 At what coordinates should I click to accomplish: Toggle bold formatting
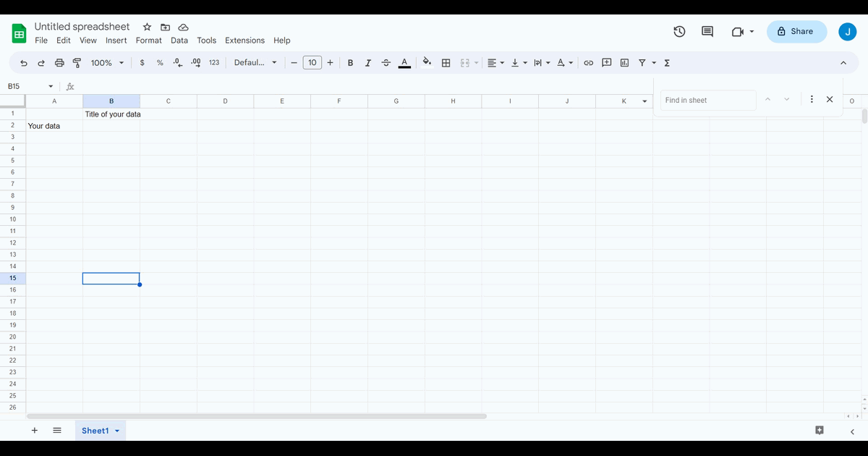pos(350,63)
